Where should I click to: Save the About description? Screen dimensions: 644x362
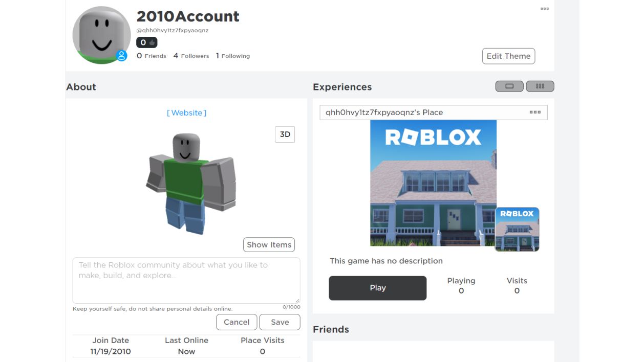[x=280, y=322]
